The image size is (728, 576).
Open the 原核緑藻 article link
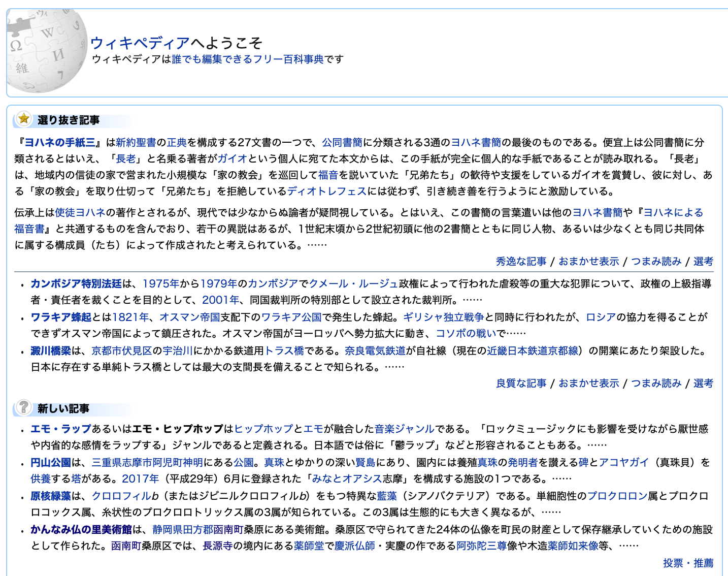pos(51,496)
